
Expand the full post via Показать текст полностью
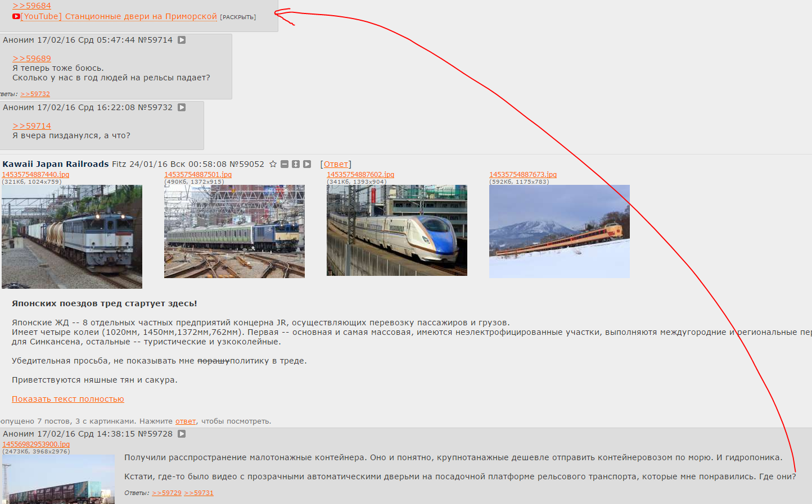click(x=68, y=399)
